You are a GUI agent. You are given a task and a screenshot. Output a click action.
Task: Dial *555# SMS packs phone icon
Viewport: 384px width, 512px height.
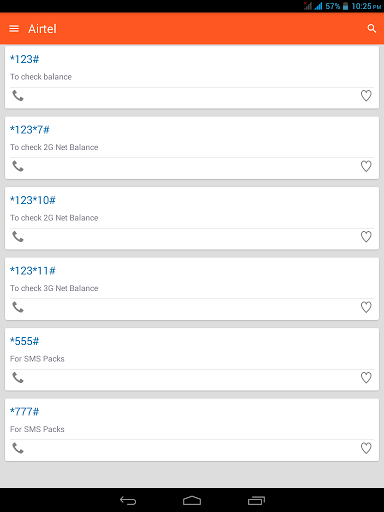pyautogui.click(x=18, y=378)
